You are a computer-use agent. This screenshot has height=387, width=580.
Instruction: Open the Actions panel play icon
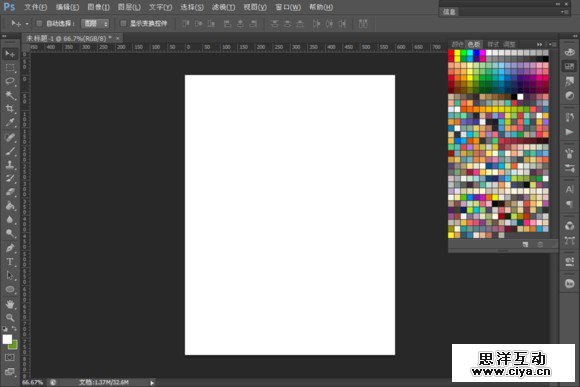(x=570, y=132)
